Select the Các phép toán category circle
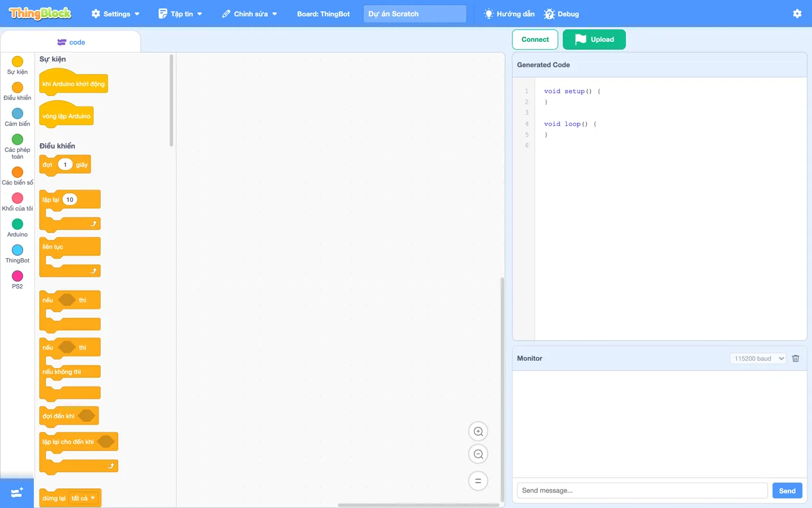 17,139
